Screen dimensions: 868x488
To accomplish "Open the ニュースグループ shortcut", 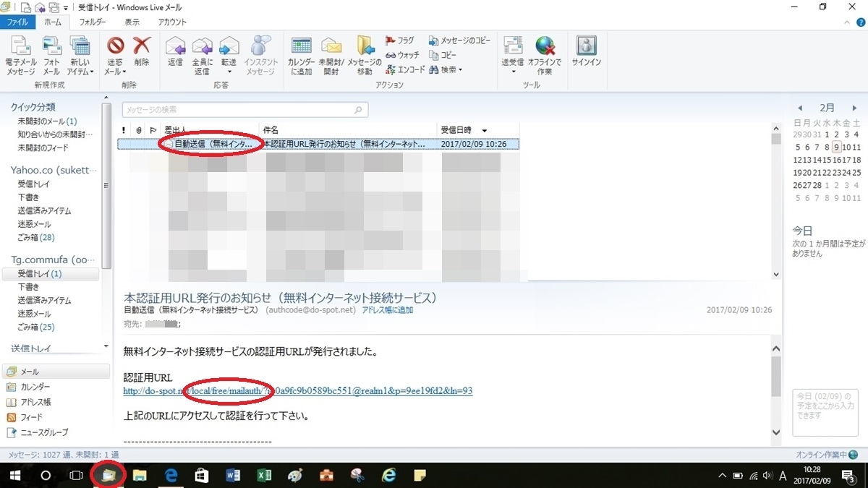I will pos(37,432).
